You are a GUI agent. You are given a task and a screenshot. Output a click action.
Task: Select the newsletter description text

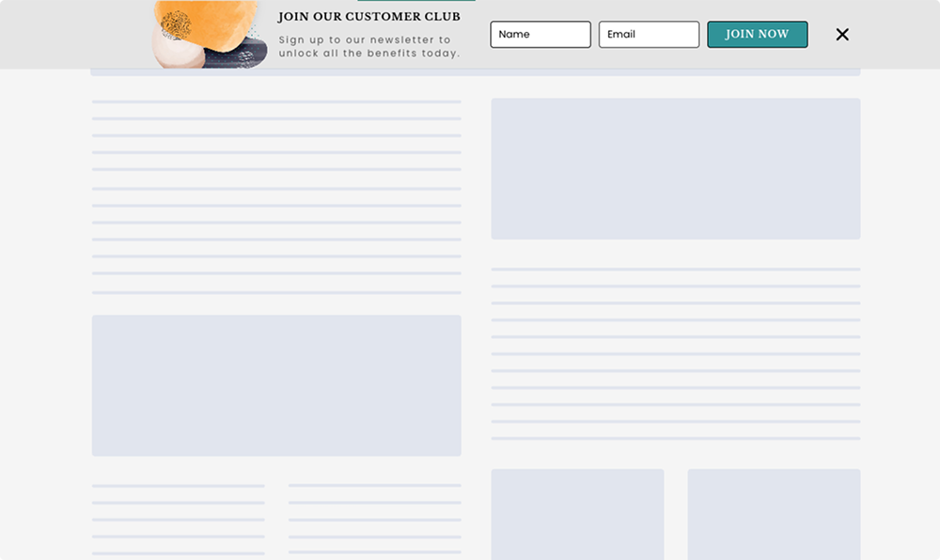[368, 47]
